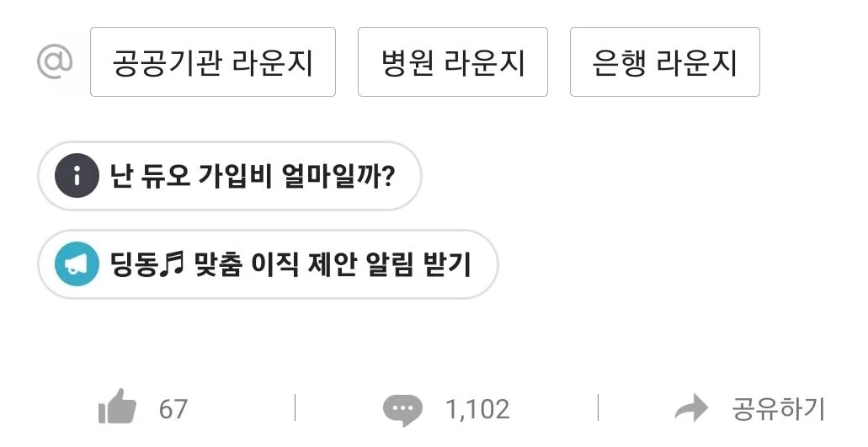Click the dark info circle icon
This screenshot has height=447, width=868.
click(x=77, y=176)
